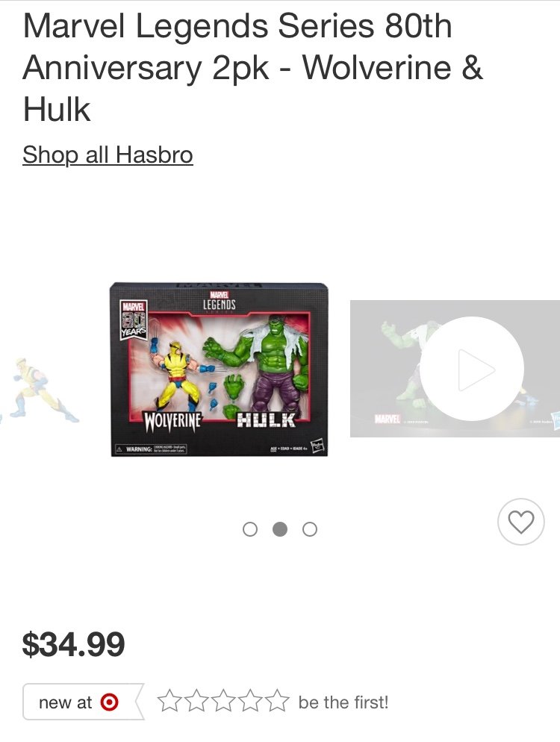
Task: Rate with the first star
Action: tap(170, 701)
